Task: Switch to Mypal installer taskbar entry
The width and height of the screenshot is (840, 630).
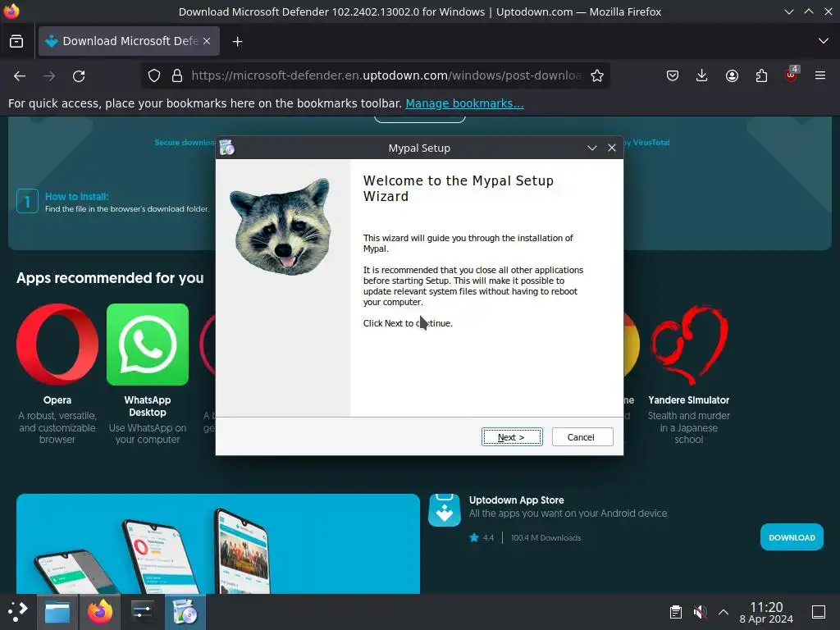Action: 185,612
